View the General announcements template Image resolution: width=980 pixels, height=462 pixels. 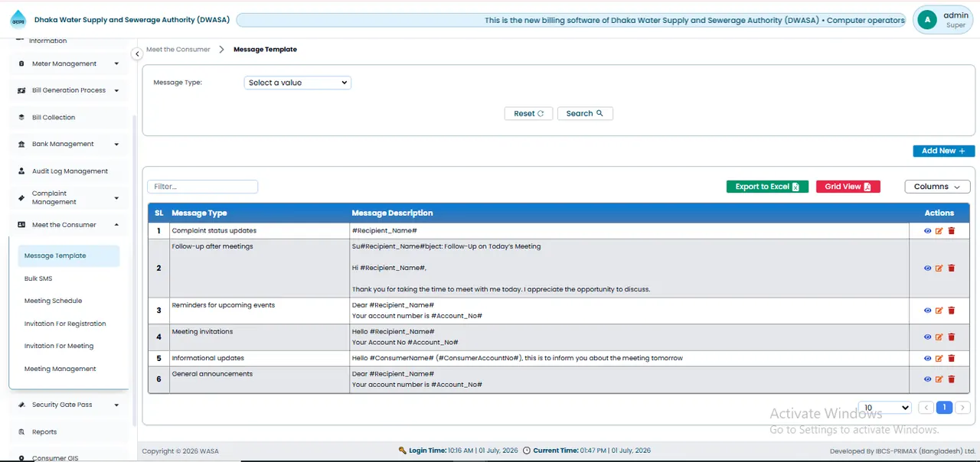pos(928,379)
